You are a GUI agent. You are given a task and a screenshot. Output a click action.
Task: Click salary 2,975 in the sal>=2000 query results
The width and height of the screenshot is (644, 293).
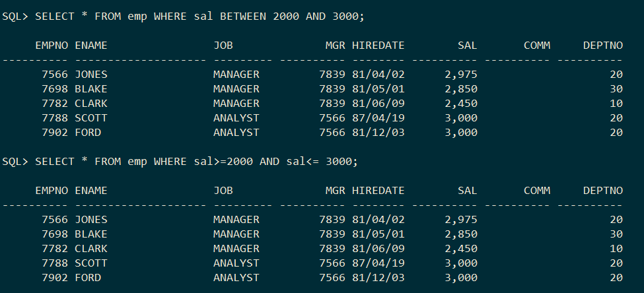point(461,220)
